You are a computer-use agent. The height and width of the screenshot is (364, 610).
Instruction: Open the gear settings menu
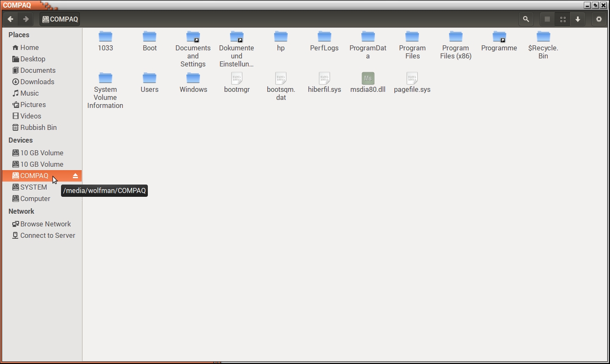599,19
